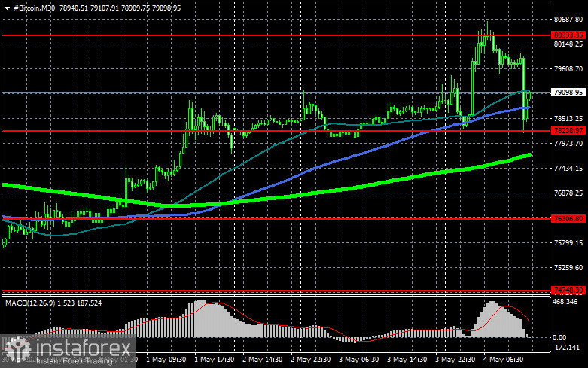This screenshot has width=588, height=368.
Task: Click the #Bitcoin,M30 chart title text
Action: [34, 8]
